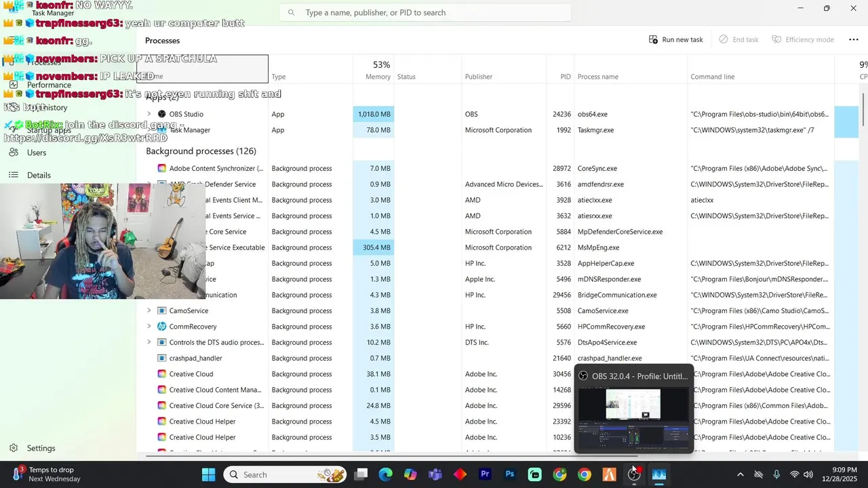
Task: Click the OBS Studio app icon in process list
Action: pos(161,114)
